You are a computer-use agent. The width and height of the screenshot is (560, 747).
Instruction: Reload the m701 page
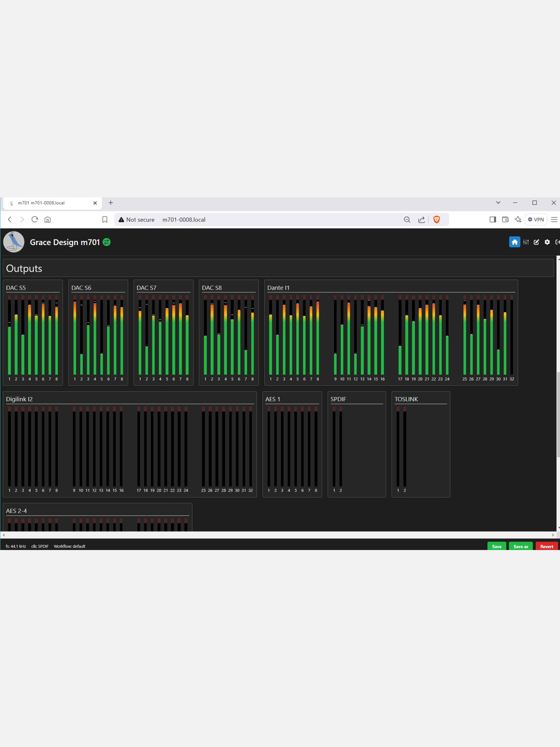point(35,219)
